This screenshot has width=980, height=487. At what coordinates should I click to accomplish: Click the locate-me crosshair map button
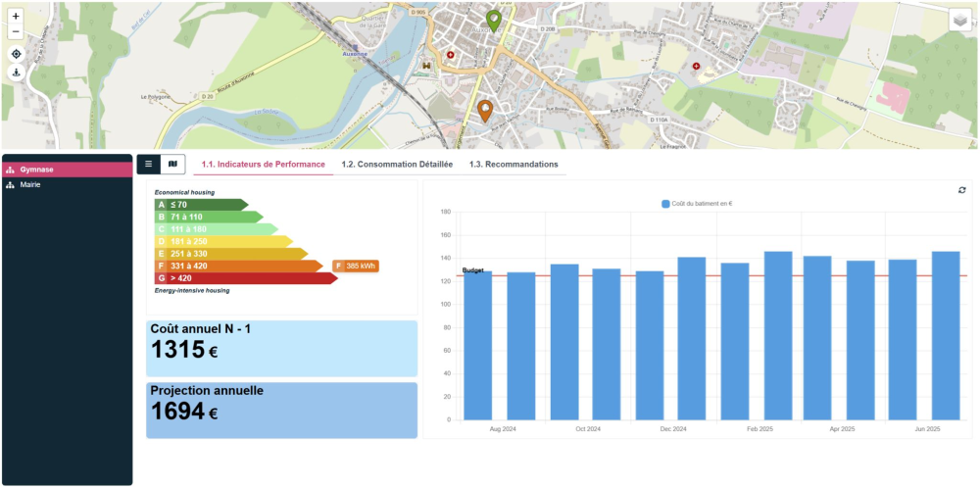click(x=16, y=54)
